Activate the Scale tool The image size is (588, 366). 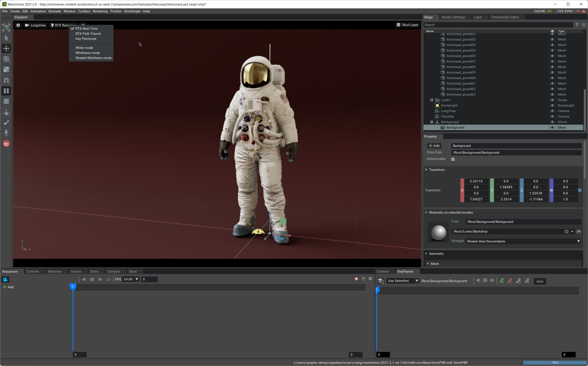(x=6, y=70)
